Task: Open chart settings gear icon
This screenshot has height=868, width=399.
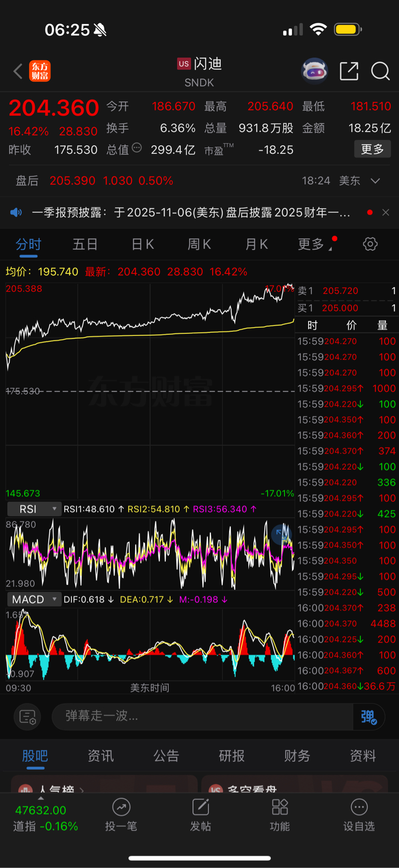Action: [370, 244]
